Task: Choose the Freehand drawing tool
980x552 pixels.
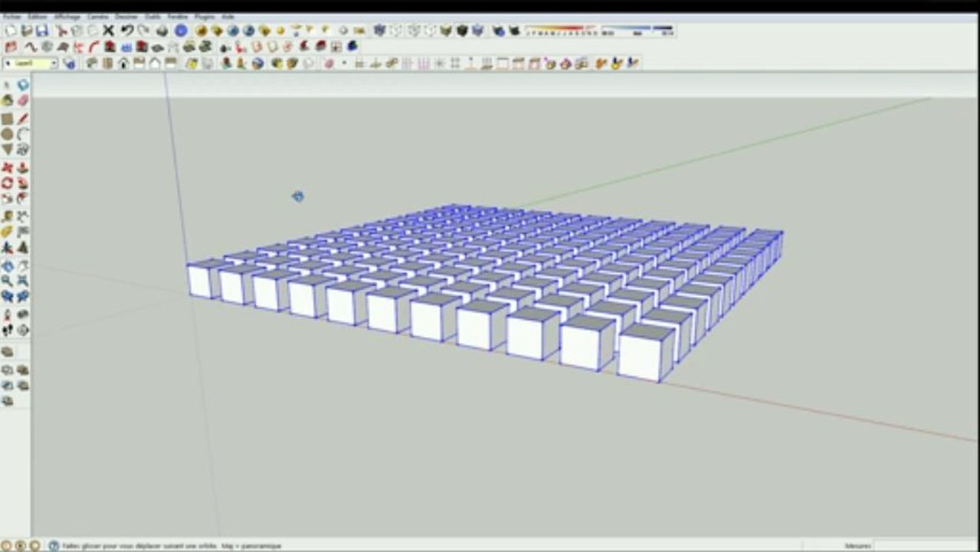Action: tap(23, 149)
